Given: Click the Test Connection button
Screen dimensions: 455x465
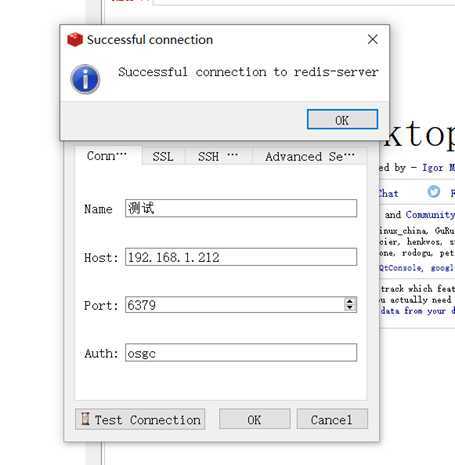Looking at the screenshot, I should [140, 419].
